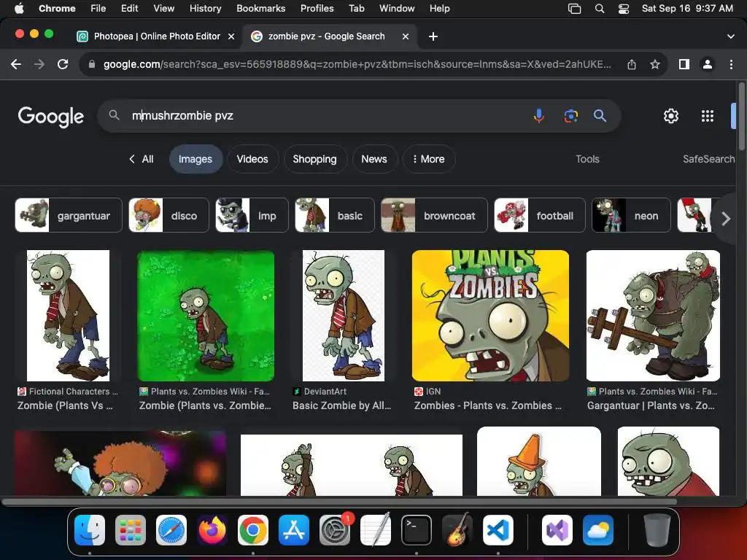
Task: Share this page from address bar
Action: [632, 64]
